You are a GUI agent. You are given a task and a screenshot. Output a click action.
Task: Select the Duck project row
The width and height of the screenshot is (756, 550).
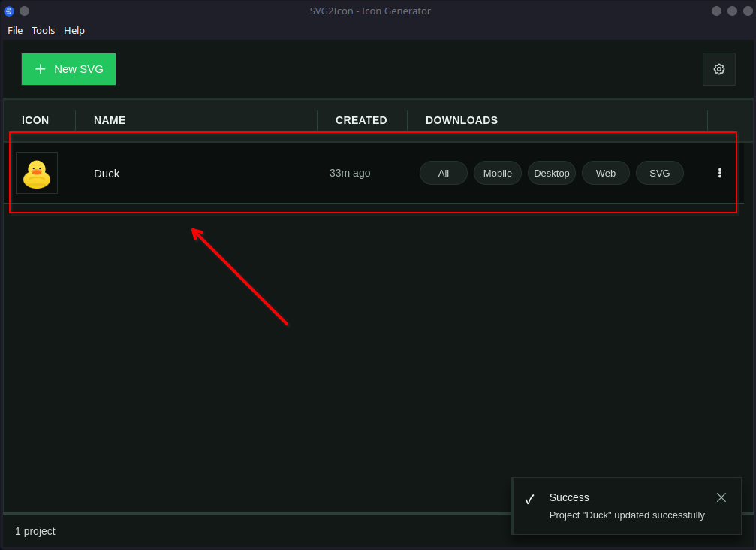pos(225,173)
